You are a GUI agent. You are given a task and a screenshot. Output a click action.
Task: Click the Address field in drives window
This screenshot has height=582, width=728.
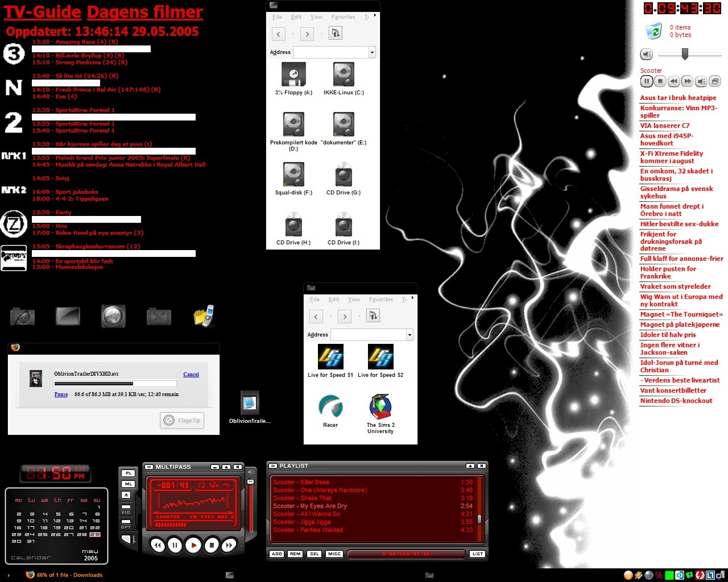[x=331, y=52]
